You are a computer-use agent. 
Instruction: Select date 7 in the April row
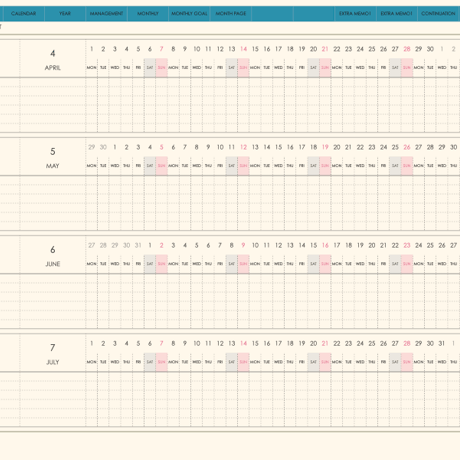[162, 49]
